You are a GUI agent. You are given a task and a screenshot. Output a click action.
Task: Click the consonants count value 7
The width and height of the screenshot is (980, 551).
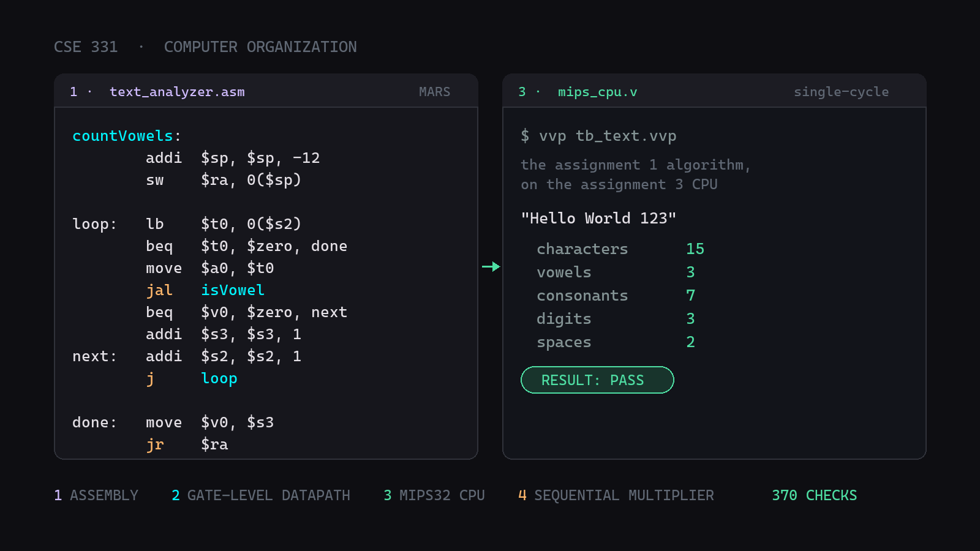point(691,296)
